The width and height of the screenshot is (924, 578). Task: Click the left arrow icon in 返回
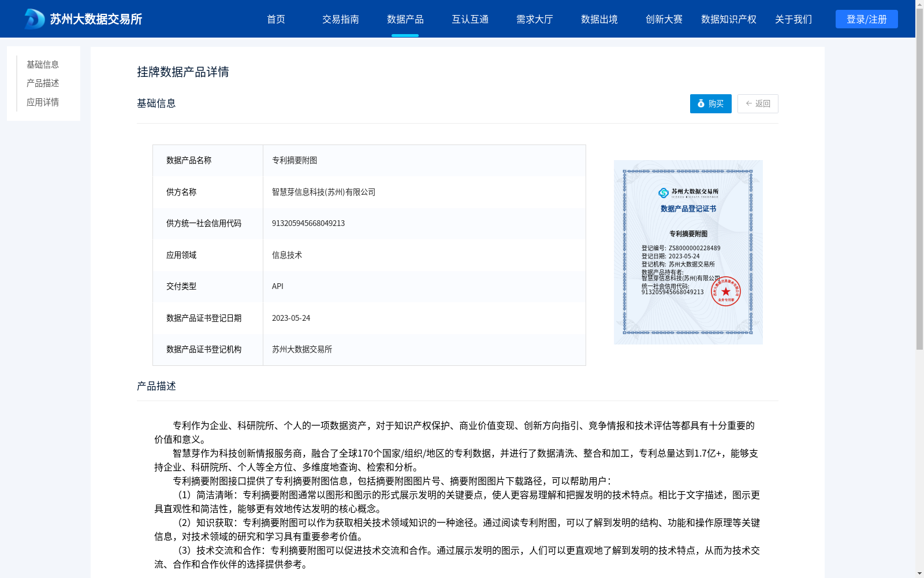749,103
